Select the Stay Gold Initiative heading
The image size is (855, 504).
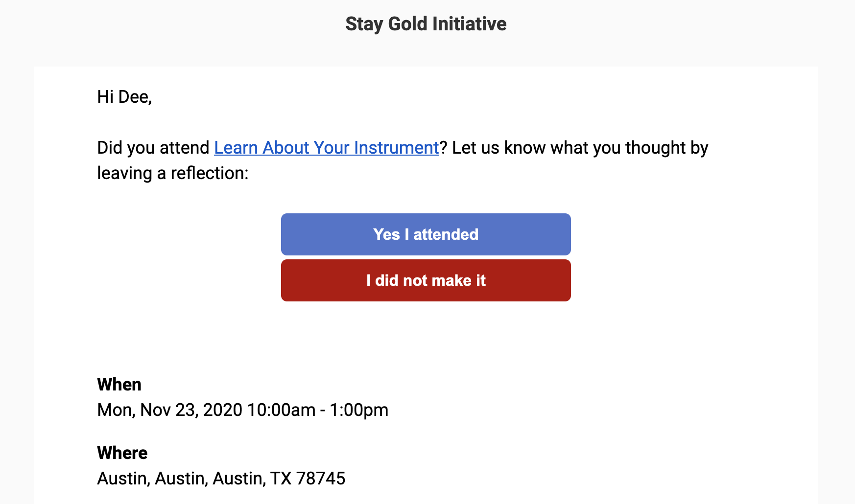pos(426,24)
